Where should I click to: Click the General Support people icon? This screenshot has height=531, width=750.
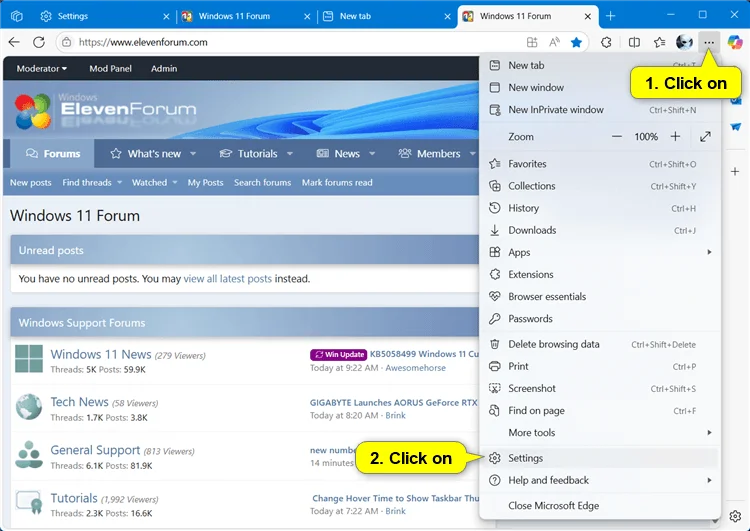(29, 454)
